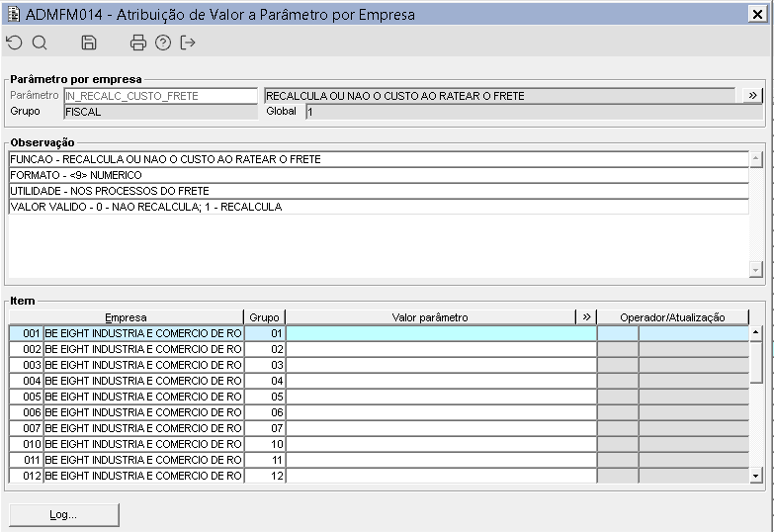Click empresa name in row 003

click(143, 365)
